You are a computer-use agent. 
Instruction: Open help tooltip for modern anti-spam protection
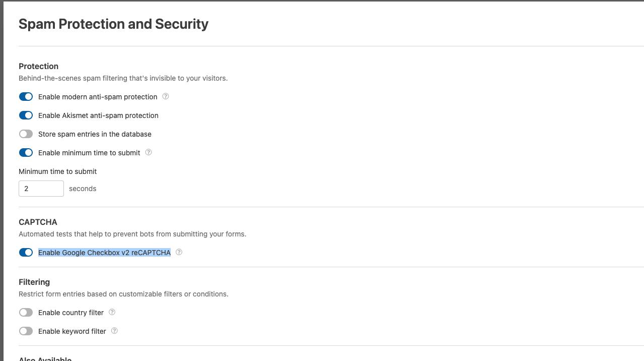166,96
